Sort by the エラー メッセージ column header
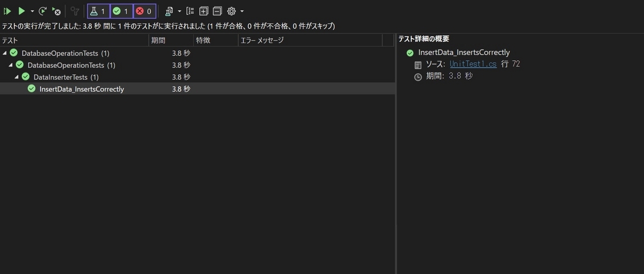 point(310,40)
